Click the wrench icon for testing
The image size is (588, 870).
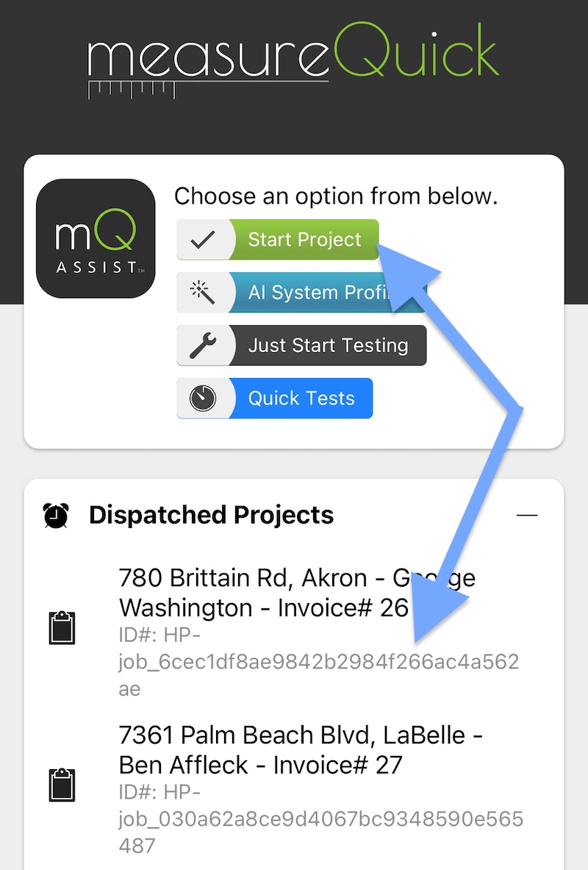coord(203,345)
